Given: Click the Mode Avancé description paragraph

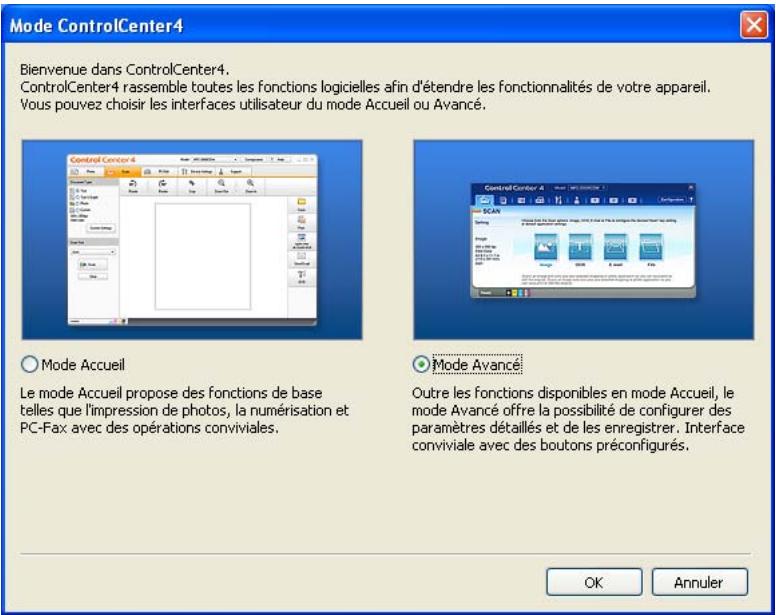Looking at the screenshot, I should 578,419.
